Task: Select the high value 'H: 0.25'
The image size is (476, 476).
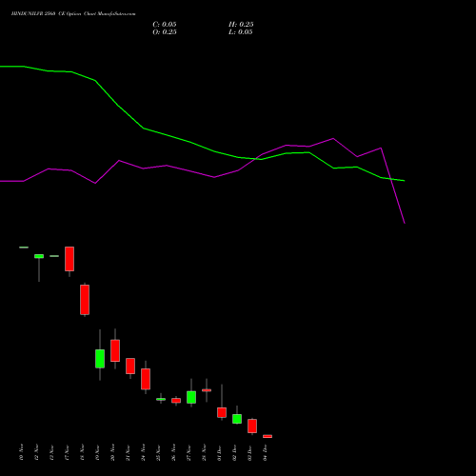Action: pyautogui.click(x=241, y=25)
